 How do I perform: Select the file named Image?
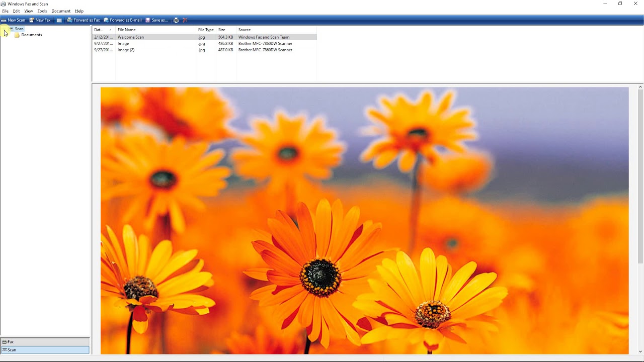click(123, 44)
